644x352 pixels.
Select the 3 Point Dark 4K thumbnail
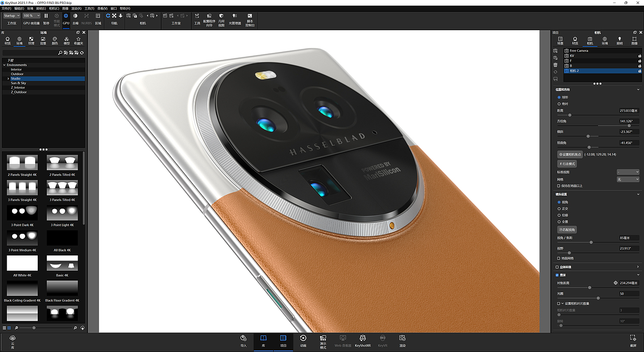click(22, 212)
